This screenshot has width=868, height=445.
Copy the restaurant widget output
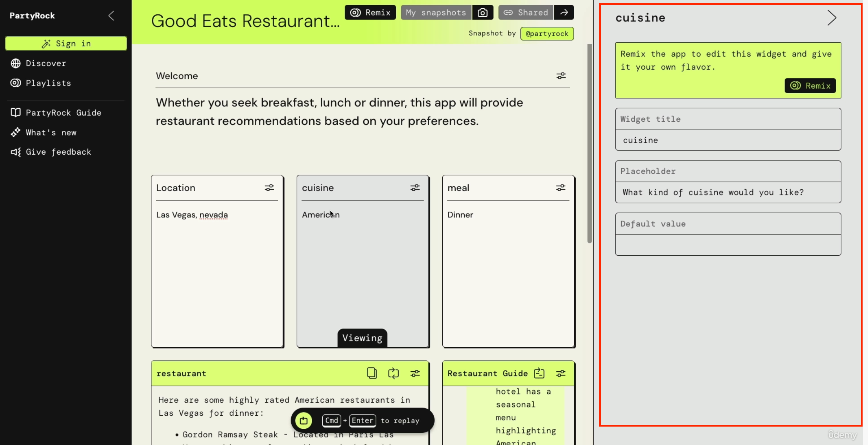[372, 373]
